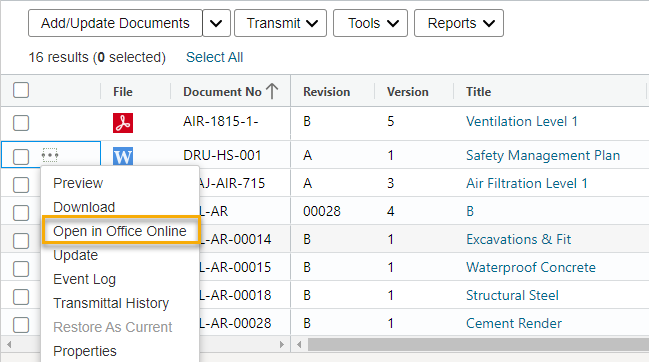The image size is (649, 362).
Task: Click the three-dots row actions icon
Action: click(50, 156)
